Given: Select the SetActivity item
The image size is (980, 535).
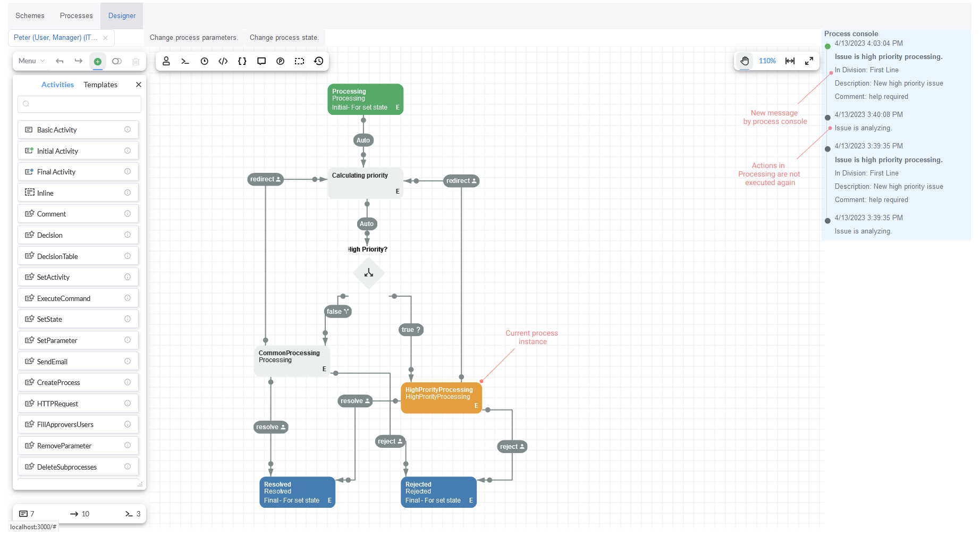Looking at the screenshot, I should point(78,277).
